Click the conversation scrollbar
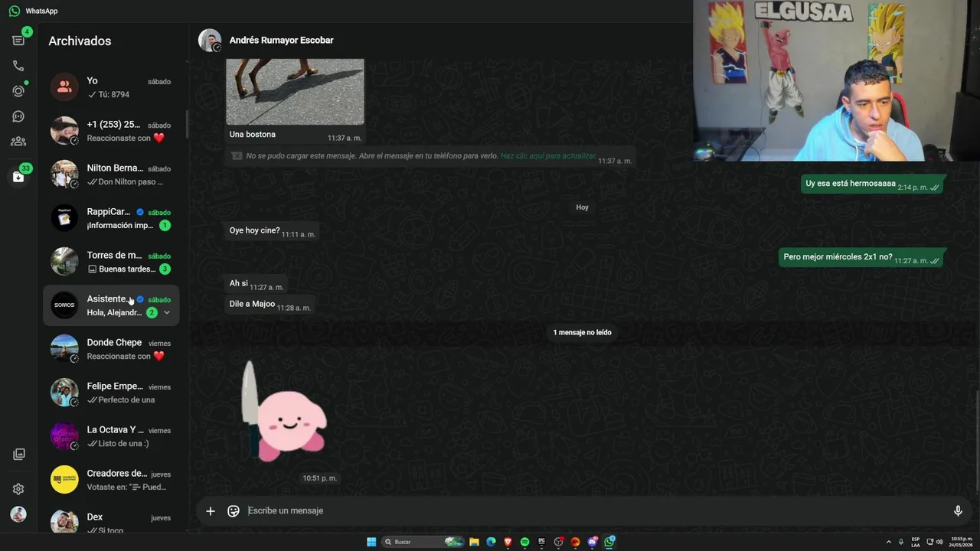Screen dimensions: 980x551 click(976, 440)
